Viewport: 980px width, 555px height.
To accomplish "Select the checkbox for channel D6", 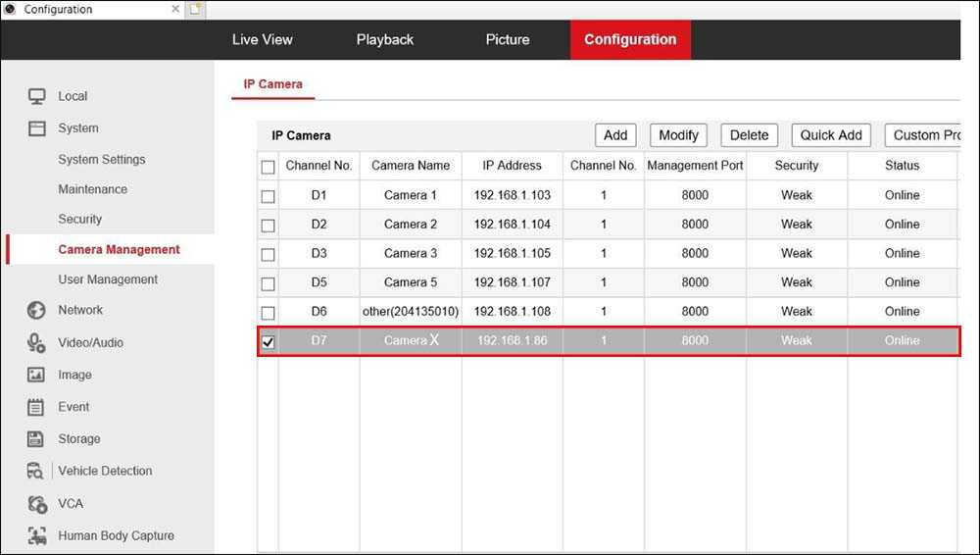I will click(269, 312).
